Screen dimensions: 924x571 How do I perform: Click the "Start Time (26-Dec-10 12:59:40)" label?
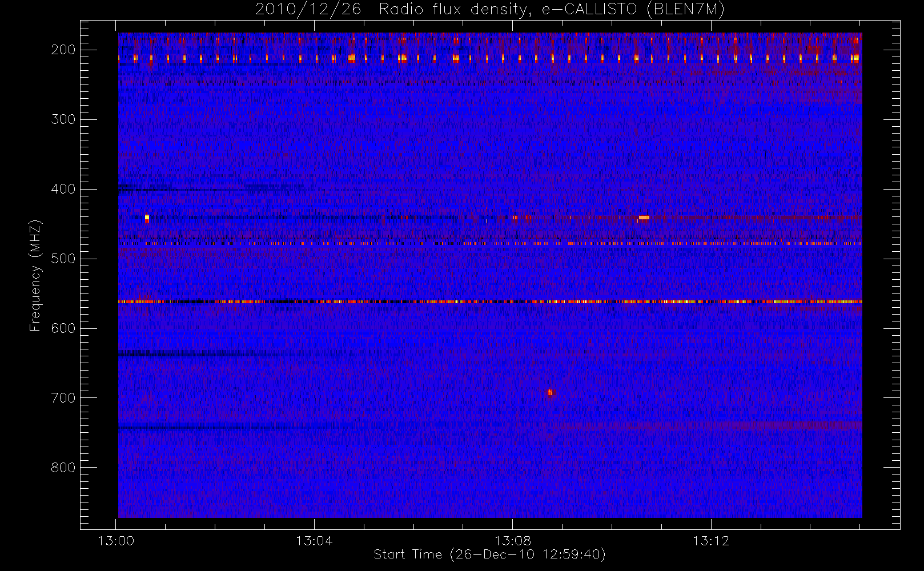[489, 554]
